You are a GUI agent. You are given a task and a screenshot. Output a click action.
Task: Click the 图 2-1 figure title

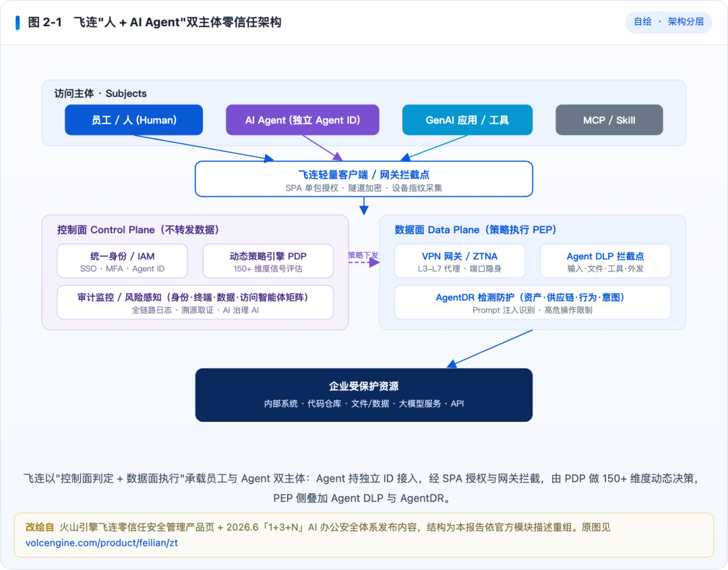[x=154, y=22]
